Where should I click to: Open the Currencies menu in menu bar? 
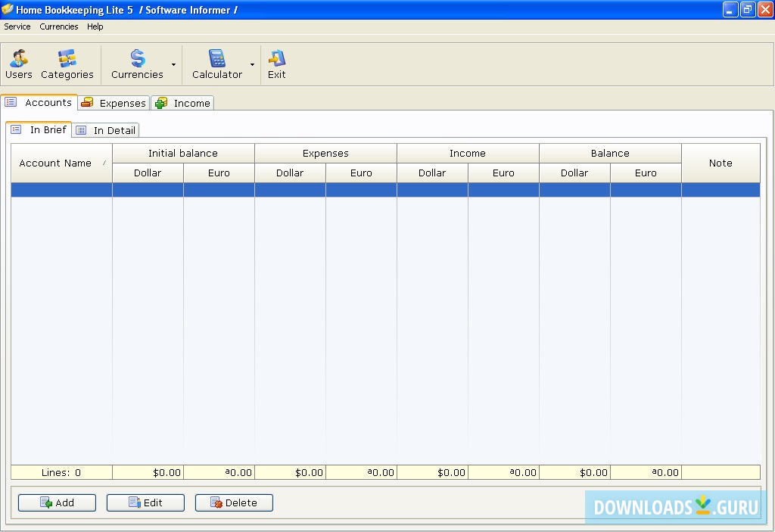[59, 26]
